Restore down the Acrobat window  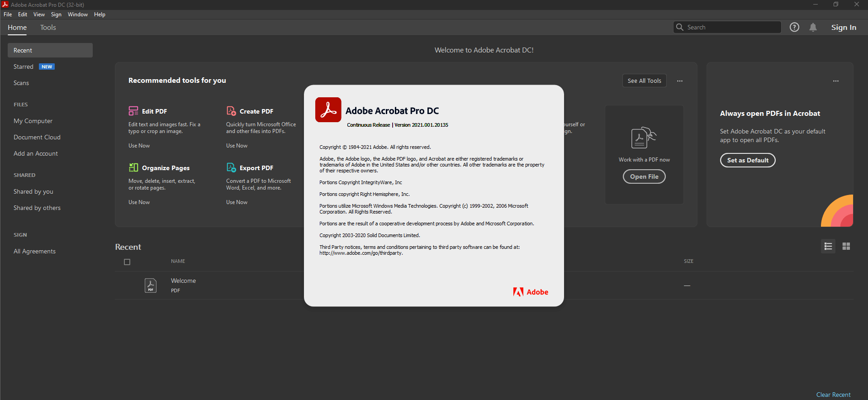836,5
